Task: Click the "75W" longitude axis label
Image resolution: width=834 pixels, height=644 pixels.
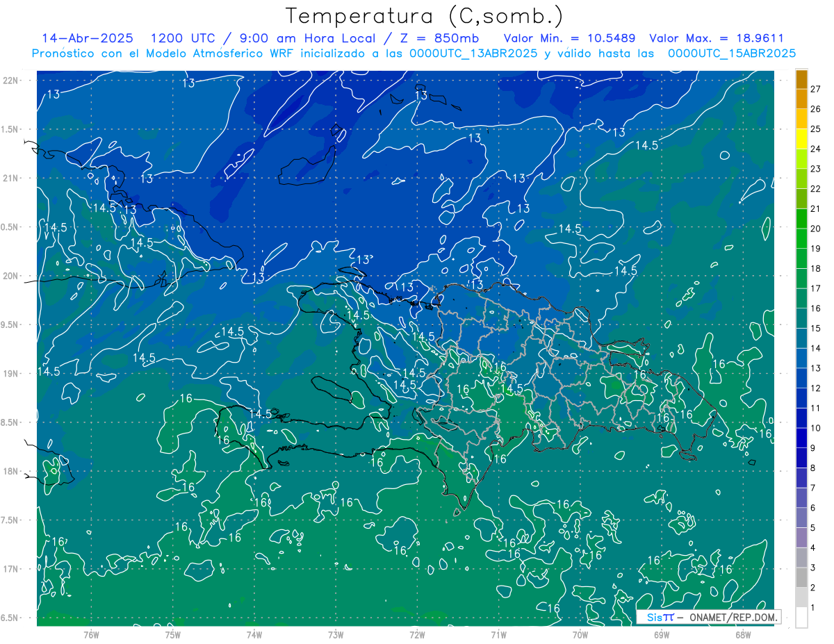Action: (172, 634)
